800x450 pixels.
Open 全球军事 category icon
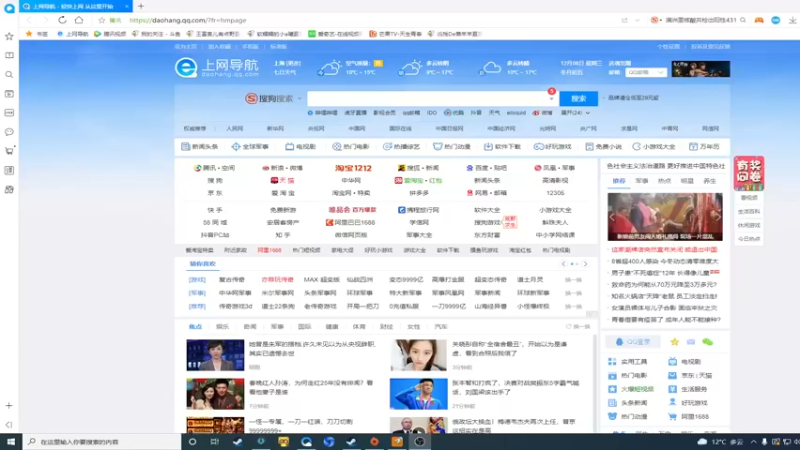[236, 146]
